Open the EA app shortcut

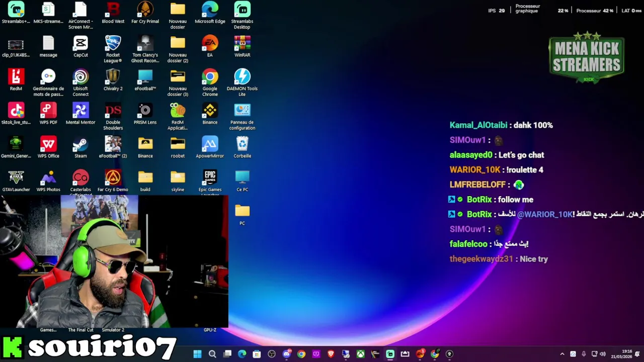coord(210,46)
